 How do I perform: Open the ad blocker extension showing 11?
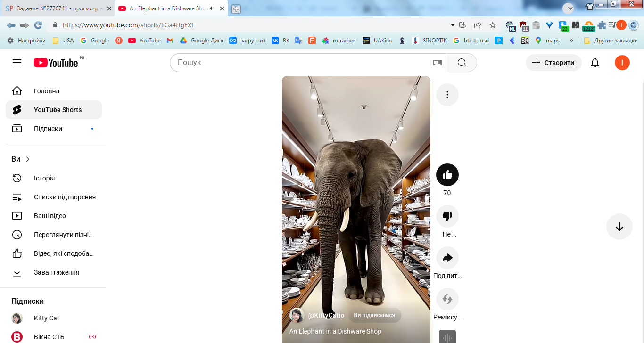[x=524, y=25]
